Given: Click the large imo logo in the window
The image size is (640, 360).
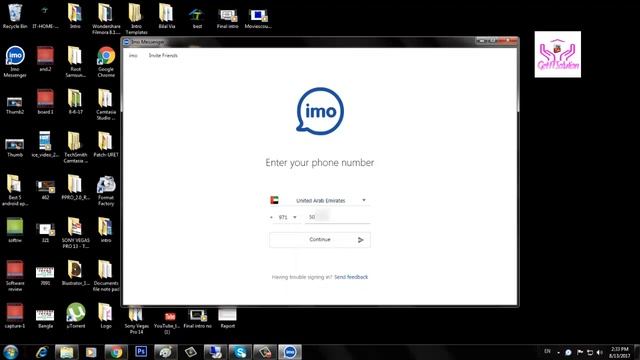Looking at the screenshot, I should [320, 111].
